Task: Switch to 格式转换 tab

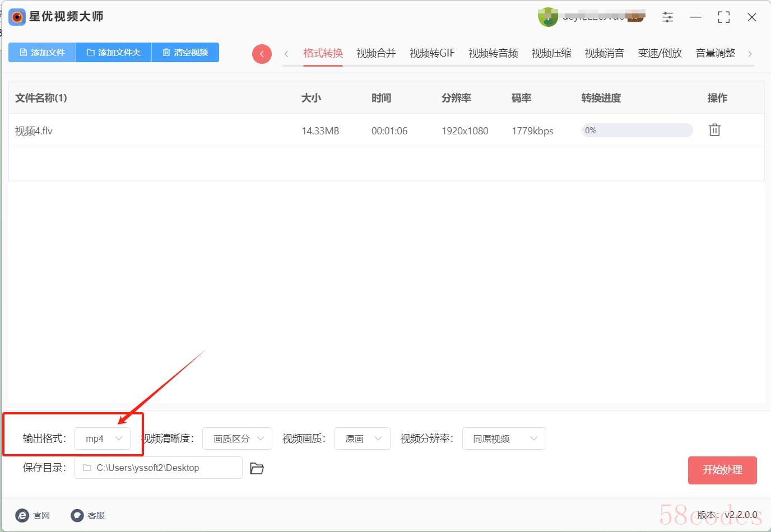Action: (x=323, y=53)
